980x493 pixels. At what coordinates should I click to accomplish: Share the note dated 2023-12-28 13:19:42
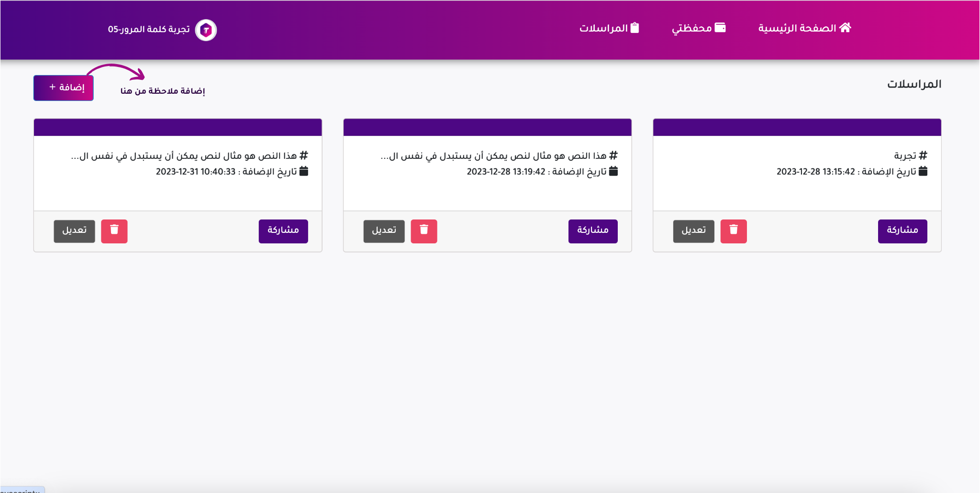[592, 231]
